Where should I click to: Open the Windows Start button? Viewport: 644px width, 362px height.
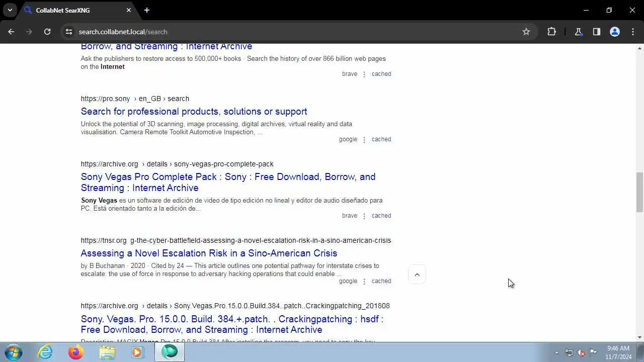pos(13,352)
